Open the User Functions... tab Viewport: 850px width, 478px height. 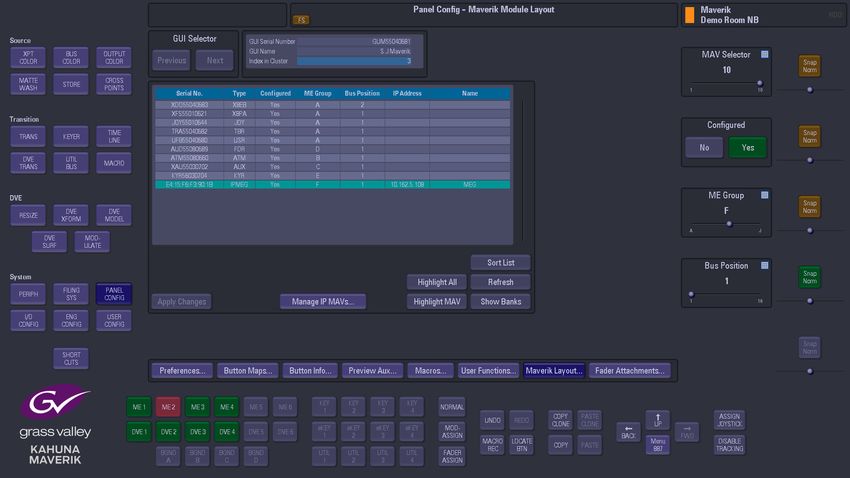click(x=488, y=371)
